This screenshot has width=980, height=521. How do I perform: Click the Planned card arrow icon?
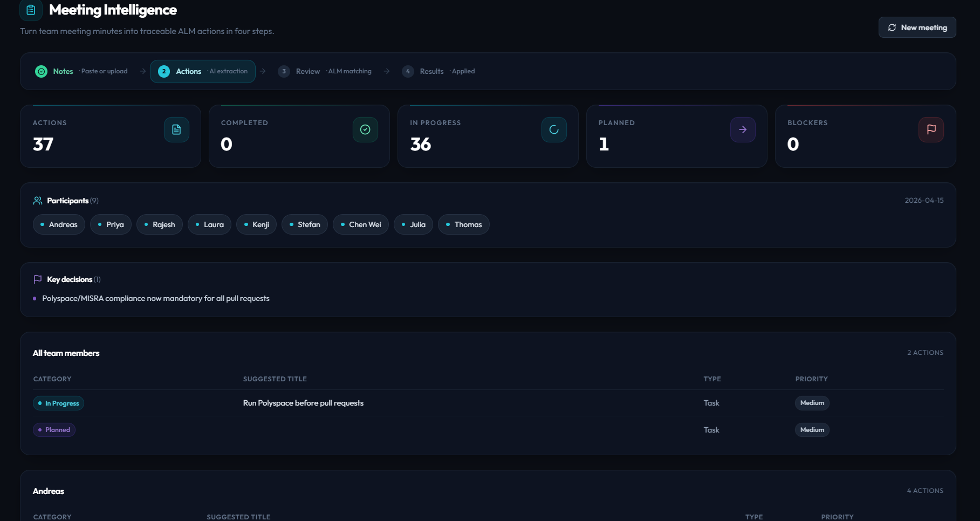point(743,129)
